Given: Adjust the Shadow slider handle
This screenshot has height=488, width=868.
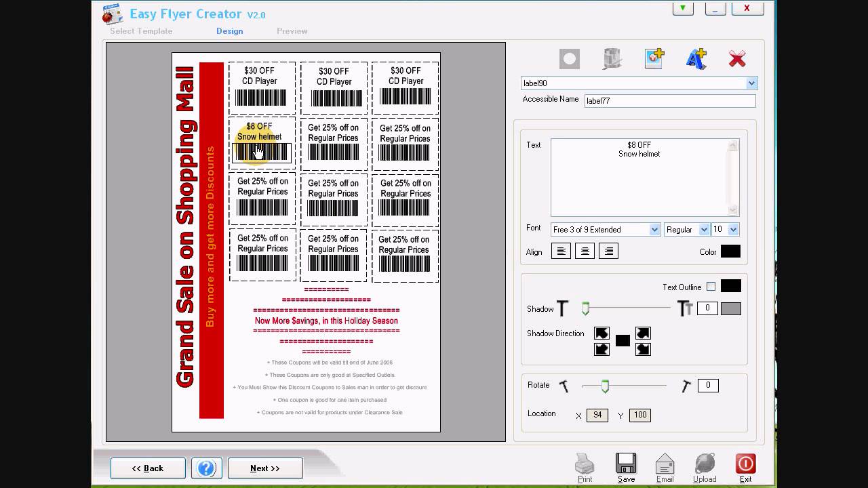Looking at the screenshot, I should pyautogui.click(x=585, y=309).
